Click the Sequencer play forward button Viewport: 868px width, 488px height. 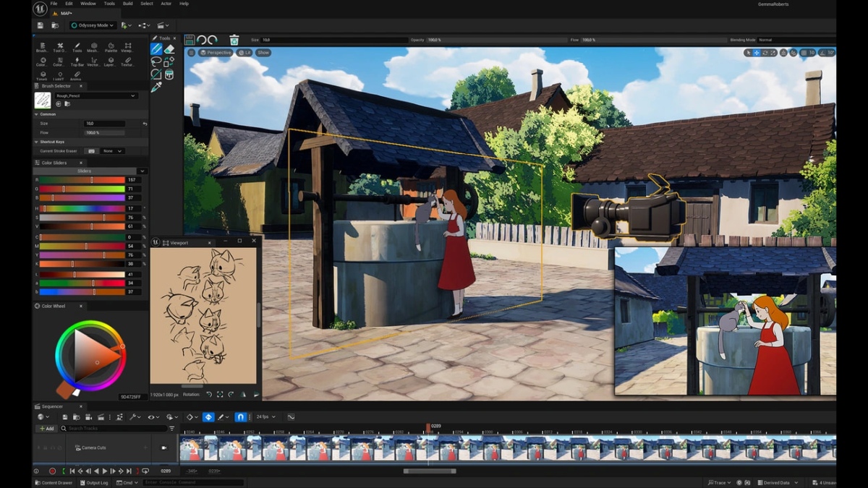tap(104, 471)
